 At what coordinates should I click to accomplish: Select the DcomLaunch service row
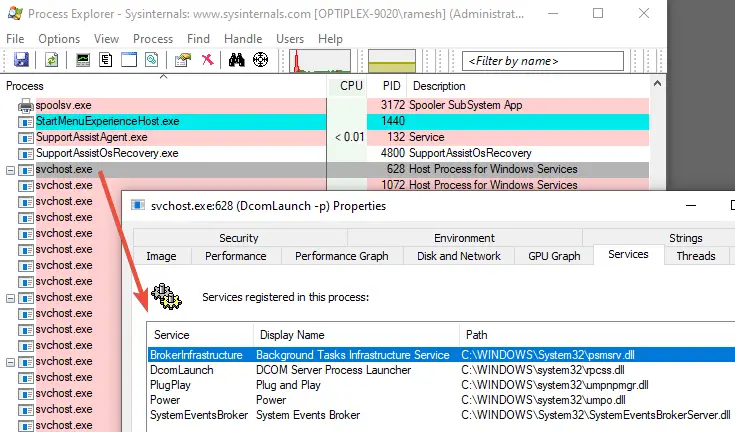tap(442, 370)
